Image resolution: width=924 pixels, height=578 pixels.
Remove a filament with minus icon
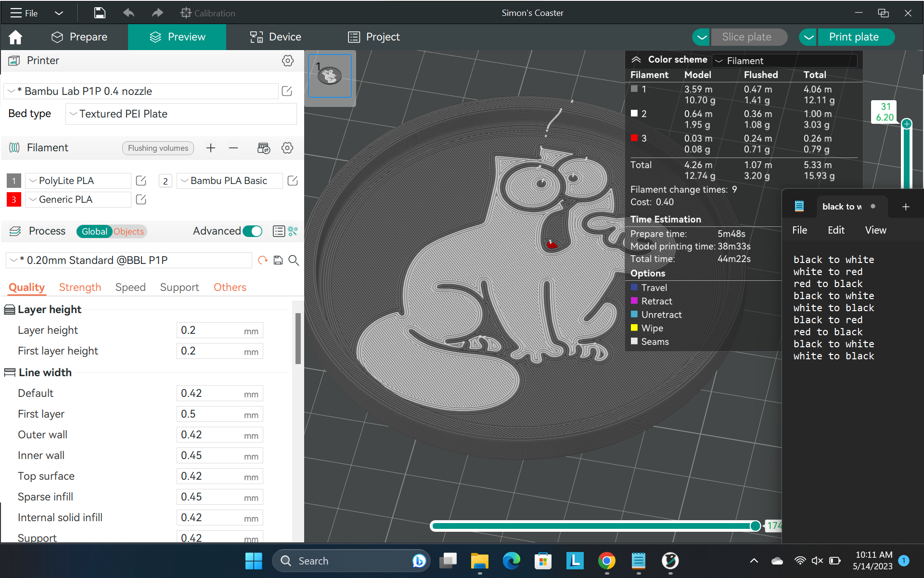click(x=233, y=148)
